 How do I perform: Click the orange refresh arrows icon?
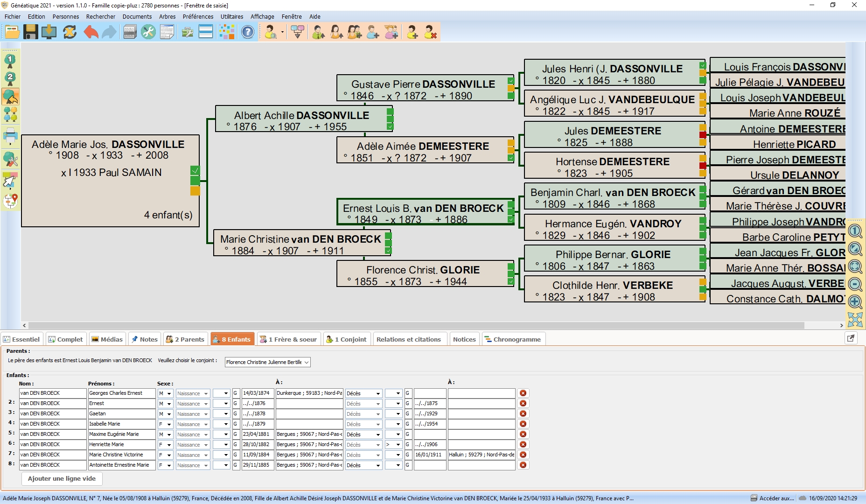70,32
